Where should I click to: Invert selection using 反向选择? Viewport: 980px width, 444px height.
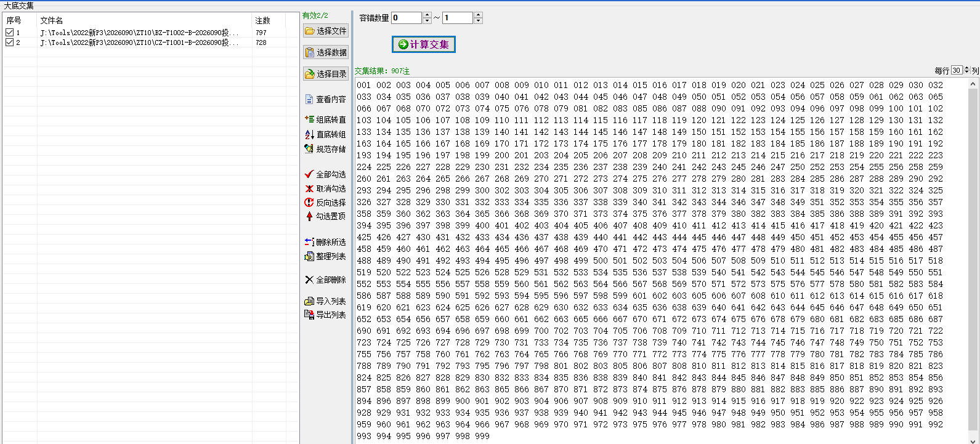tap(326, 203)
